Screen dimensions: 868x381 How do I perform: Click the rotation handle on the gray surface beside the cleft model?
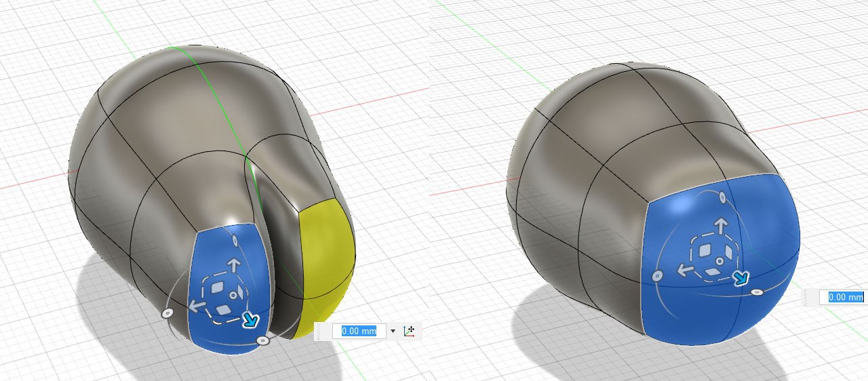(167, 313)
